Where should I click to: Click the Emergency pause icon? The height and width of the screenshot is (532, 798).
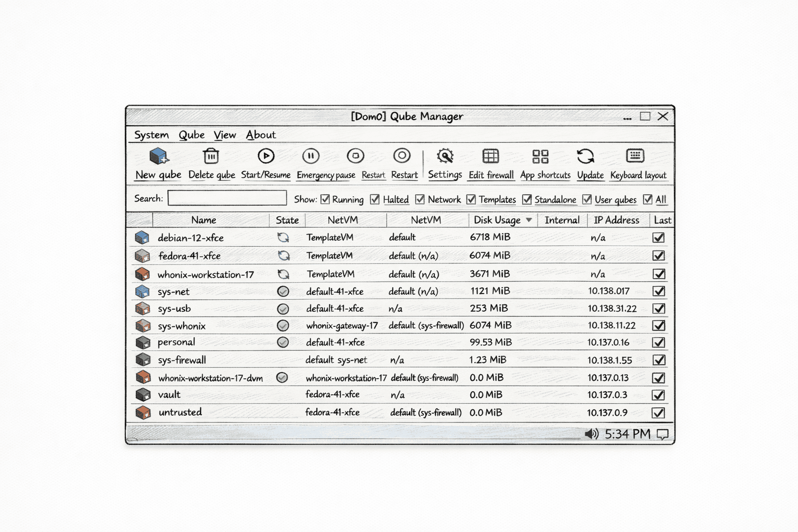(x=311, y=156)
